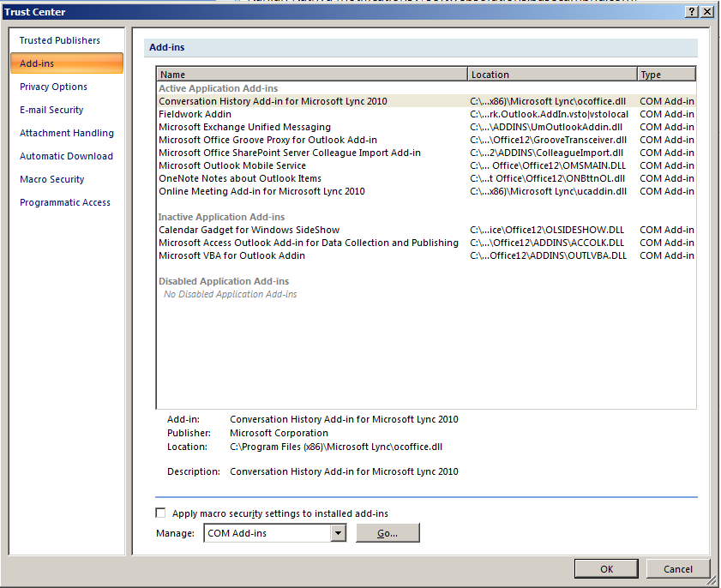Click the ACCOLK.DLL location cell
This screenshot has height=588, width=721.
click(547, 243)
